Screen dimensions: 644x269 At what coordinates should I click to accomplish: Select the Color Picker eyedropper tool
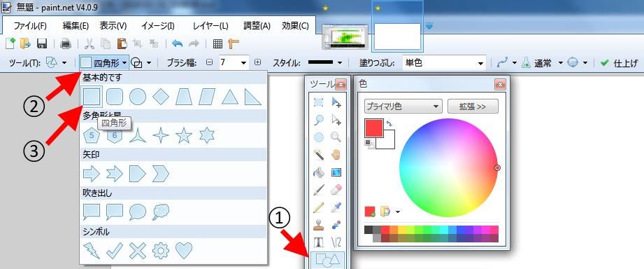pyautogui.click(x=336, y=207)
